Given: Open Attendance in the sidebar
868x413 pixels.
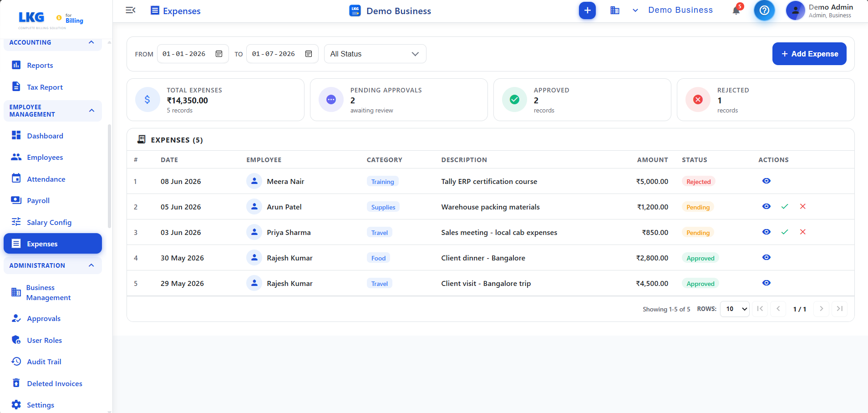Looking at the screenshot, I should point(53,179).
